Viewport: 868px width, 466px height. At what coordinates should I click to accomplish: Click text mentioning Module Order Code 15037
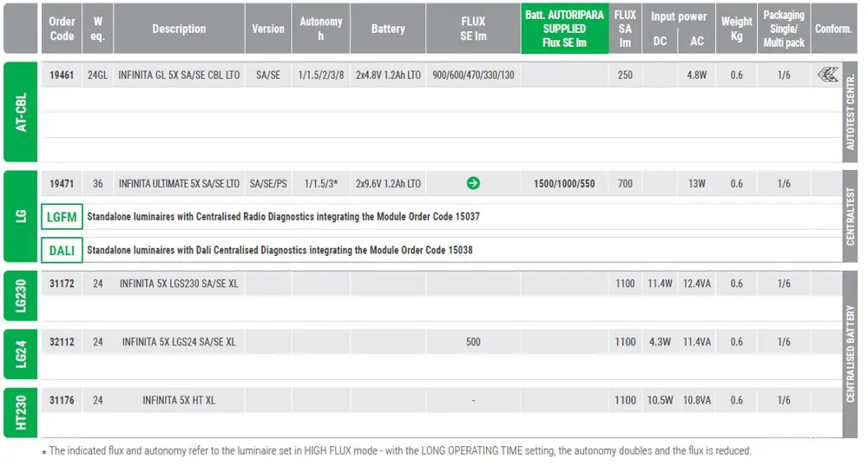(x=283, y=216)
